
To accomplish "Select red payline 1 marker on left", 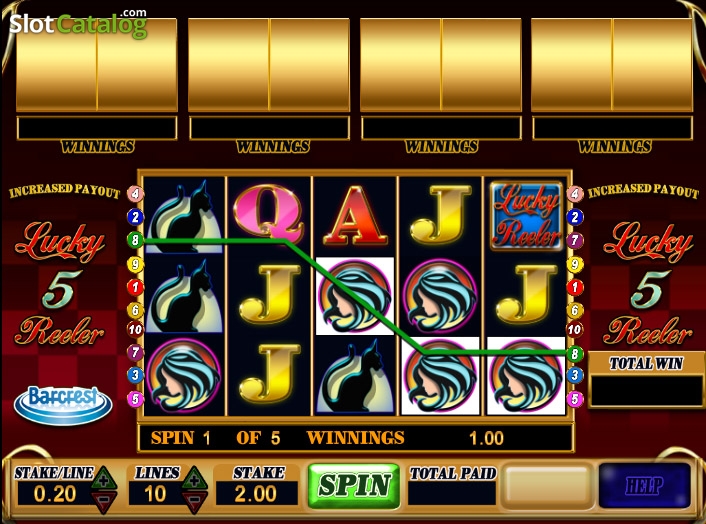I will coord(135,287).
